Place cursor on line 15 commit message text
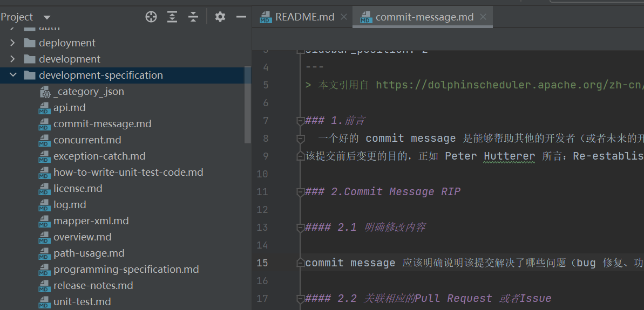 [350, 263]
